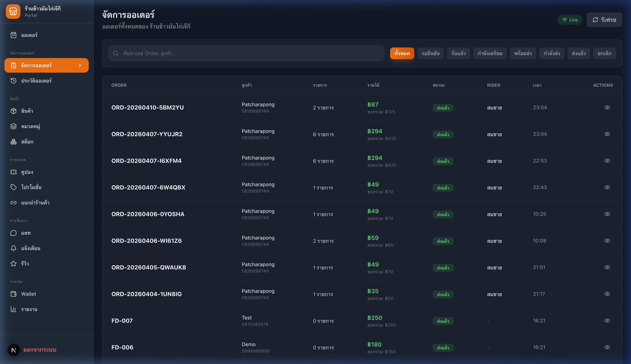Expand chevron on จัดการออเดอร์ menu item

80,66
